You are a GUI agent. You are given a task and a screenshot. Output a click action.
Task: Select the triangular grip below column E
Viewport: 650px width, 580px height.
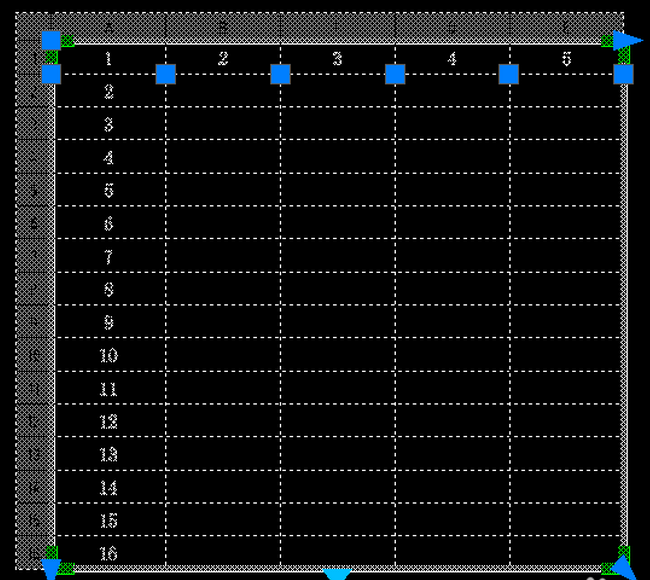pyautogui.click(x=622, y=567)
